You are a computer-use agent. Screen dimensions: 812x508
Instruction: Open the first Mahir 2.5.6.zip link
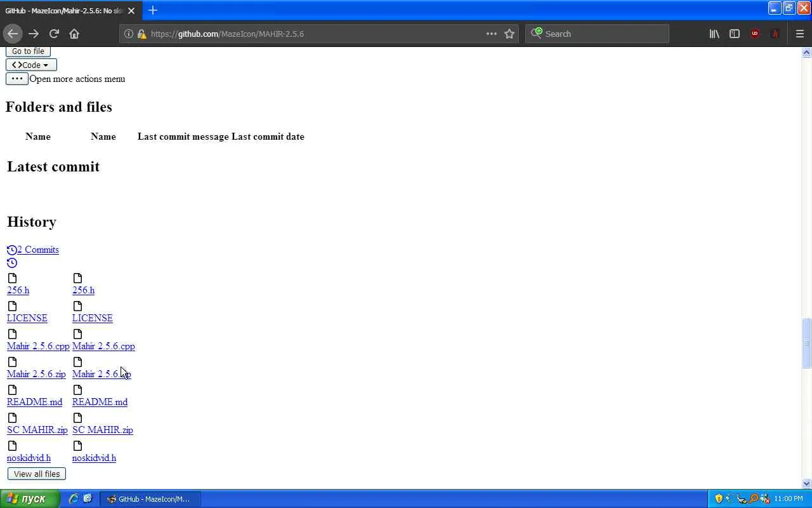pos(36,374)
